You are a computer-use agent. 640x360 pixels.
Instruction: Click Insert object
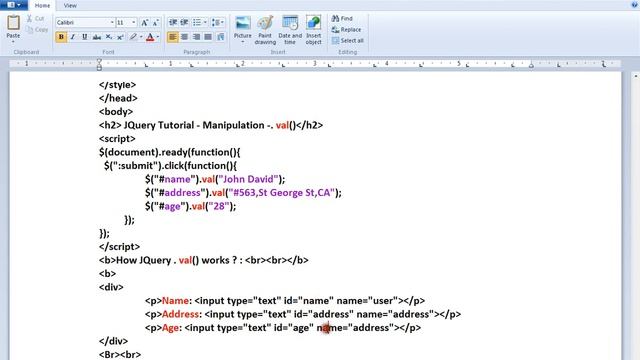tap(313, 30)
